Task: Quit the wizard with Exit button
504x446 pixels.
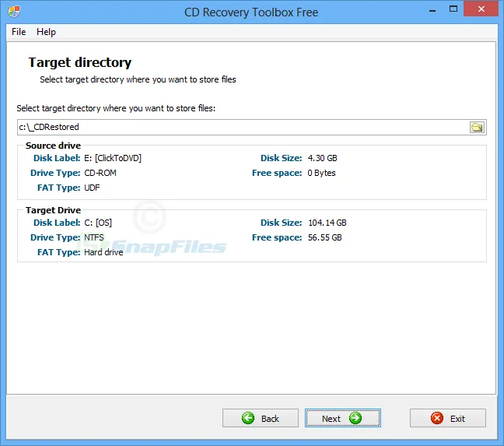Action: coord(448,418)
